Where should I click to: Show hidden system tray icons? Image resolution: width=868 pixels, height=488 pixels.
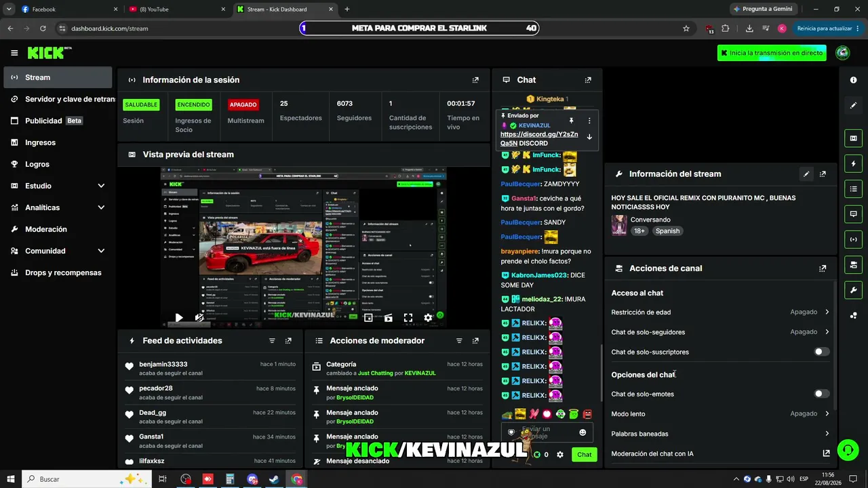(736, 479)
